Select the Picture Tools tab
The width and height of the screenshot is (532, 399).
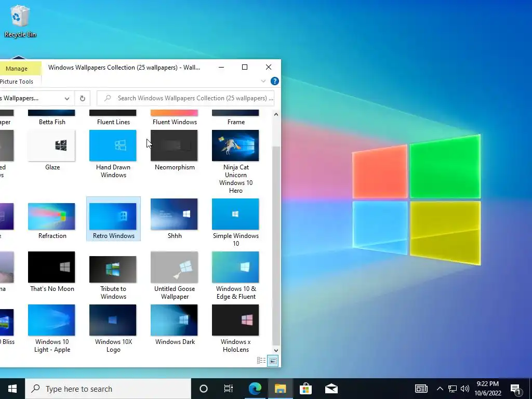[x=17, y=82]
